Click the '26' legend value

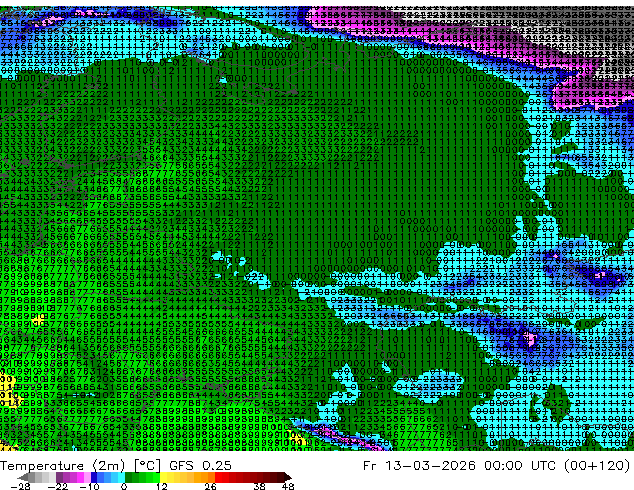pos(210,486)
